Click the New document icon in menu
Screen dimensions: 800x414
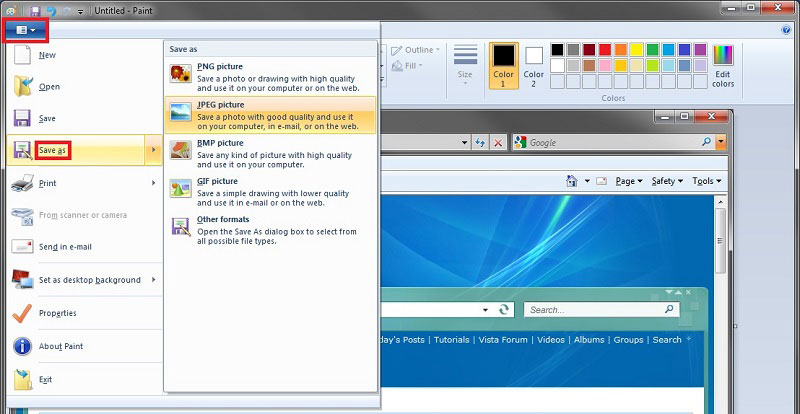[x=22, y=56]
